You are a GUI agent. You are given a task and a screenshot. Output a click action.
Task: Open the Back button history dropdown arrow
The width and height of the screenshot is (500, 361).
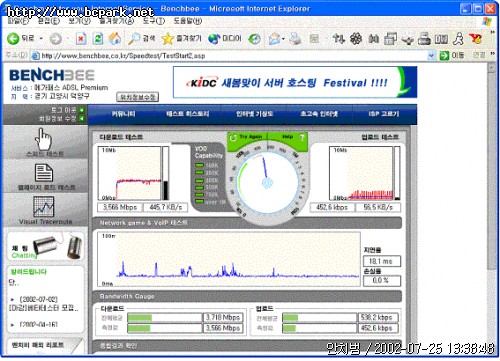(41, 39)
